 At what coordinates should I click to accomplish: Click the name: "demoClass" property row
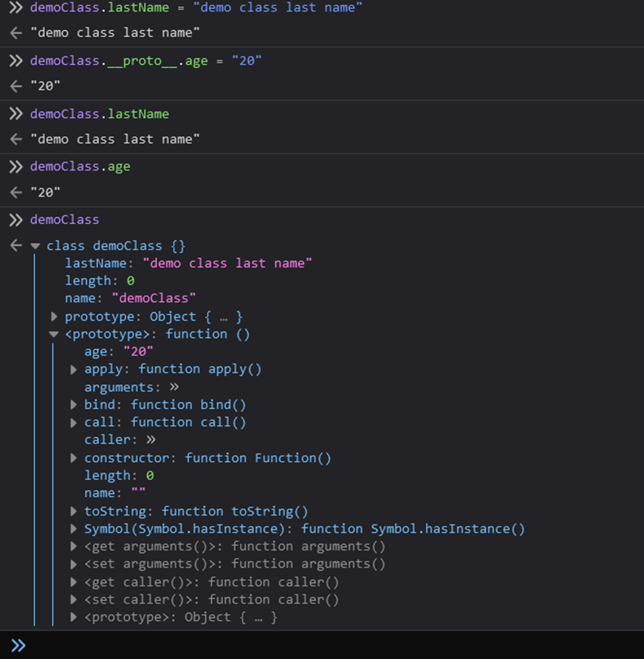click(130, 298)
